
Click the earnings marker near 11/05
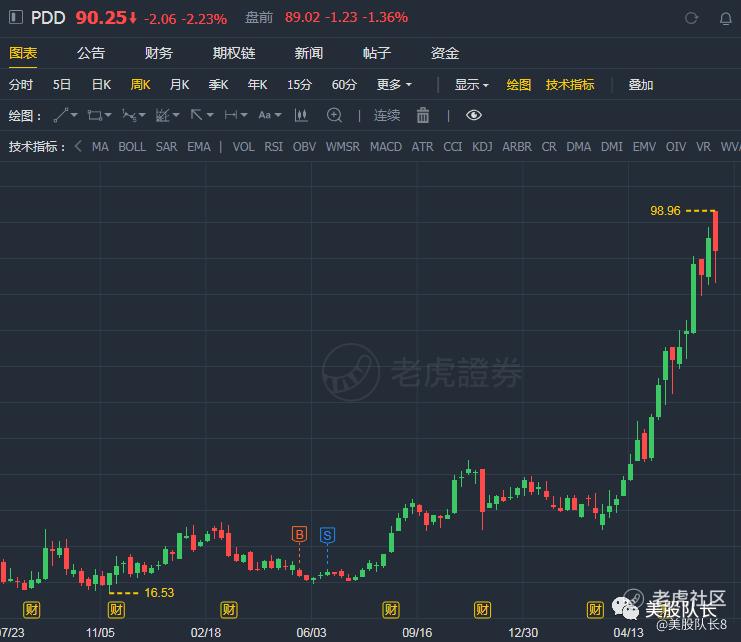116,610
